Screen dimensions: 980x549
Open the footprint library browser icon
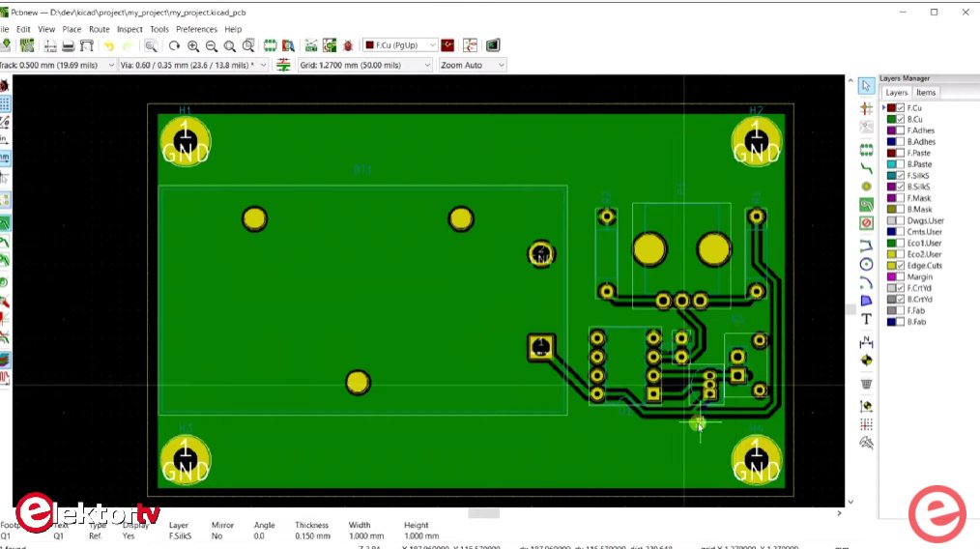pyautogui.click(x=288, y=45)
